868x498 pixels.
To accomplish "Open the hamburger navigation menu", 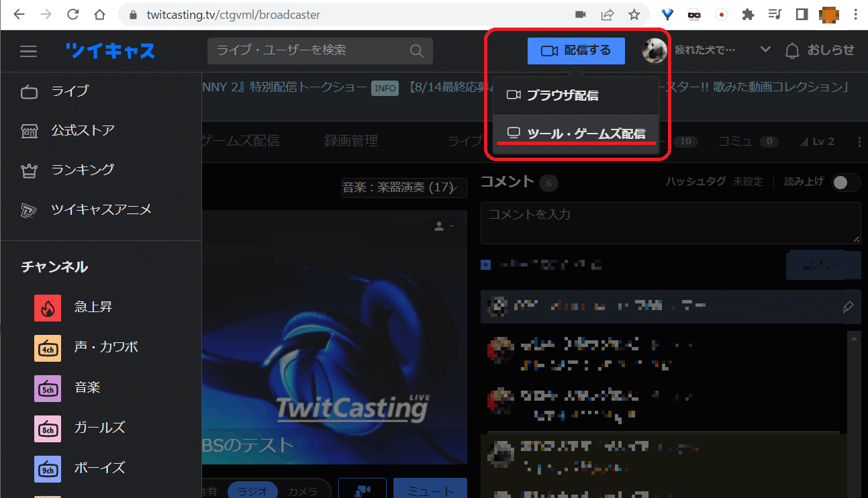I will pos(28,50).
